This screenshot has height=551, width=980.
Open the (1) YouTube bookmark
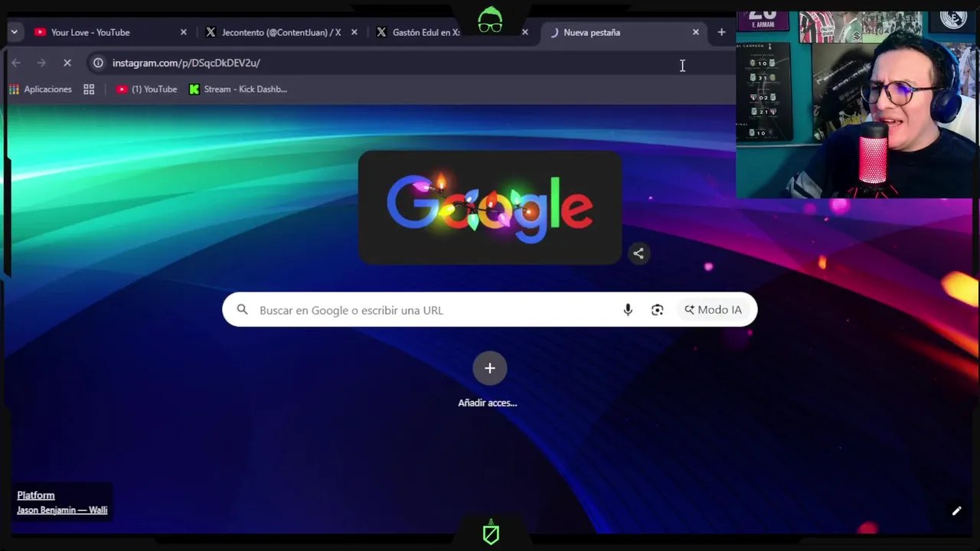tap(146, 89)
